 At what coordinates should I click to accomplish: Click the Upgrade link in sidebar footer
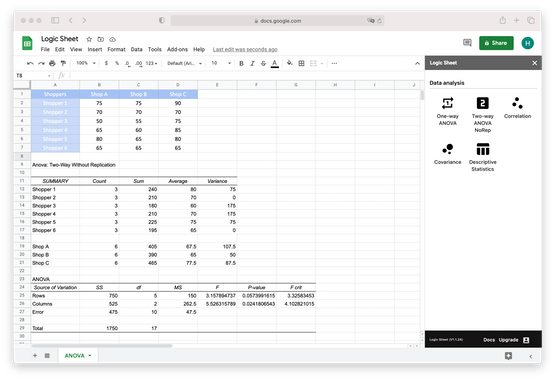click(x=508, y=340)
